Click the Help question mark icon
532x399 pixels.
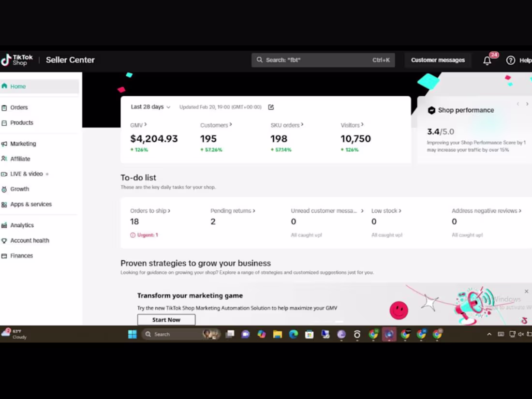pyautogui.click(x=511, y=60)
